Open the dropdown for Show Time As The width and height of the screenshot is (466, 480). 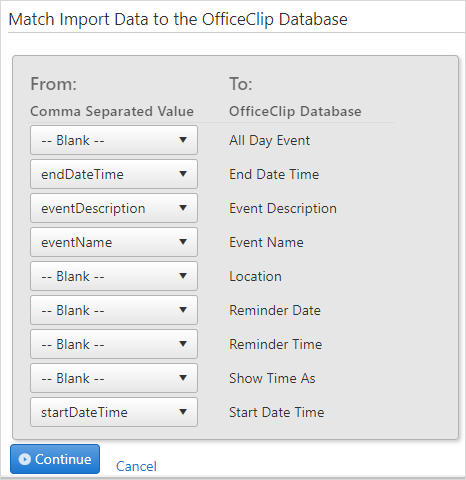tap(114, 378)
